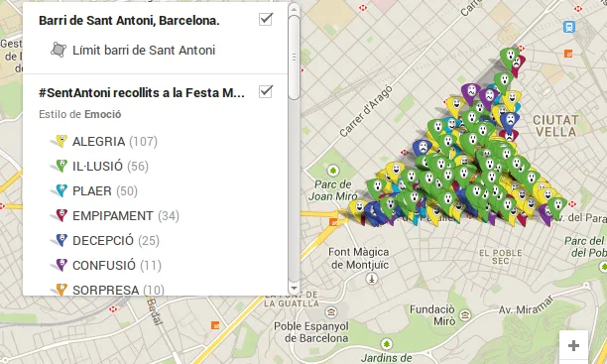Open Límit barri de Sant Antoni item
The image size is (607, 364).
pyautogui.click(x=144, y=50)
